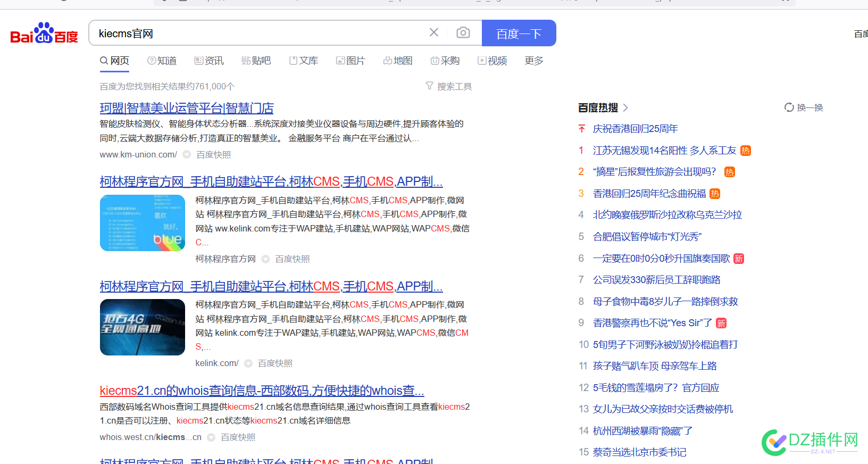Click shield icon beside kelink.com/
Viewport: 868px width, 464px height.
coord(248,363)
